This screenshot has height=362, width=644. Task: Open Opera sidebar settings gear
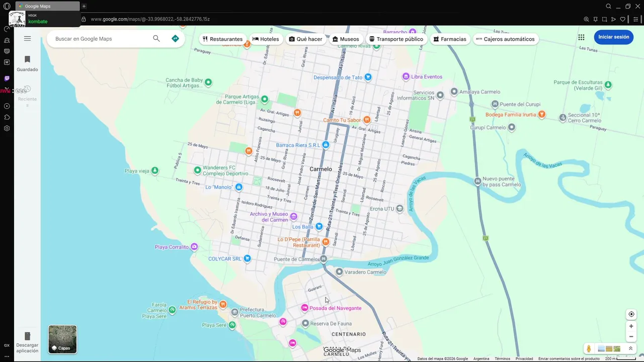click(7, 128)
